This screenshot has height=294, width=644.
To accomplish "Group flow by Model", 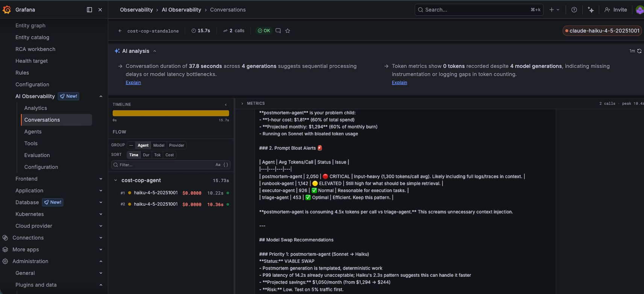I will 159,145.
